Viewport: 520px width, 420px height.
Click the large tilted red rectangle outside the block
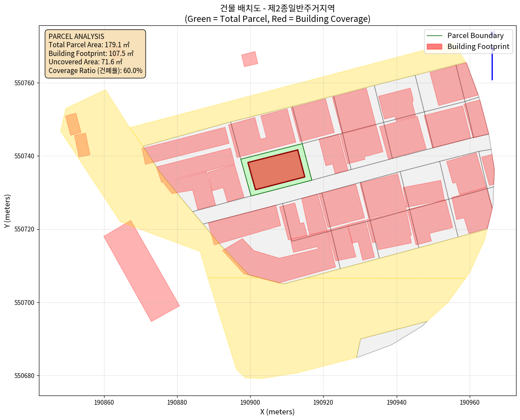pos(141,271)
